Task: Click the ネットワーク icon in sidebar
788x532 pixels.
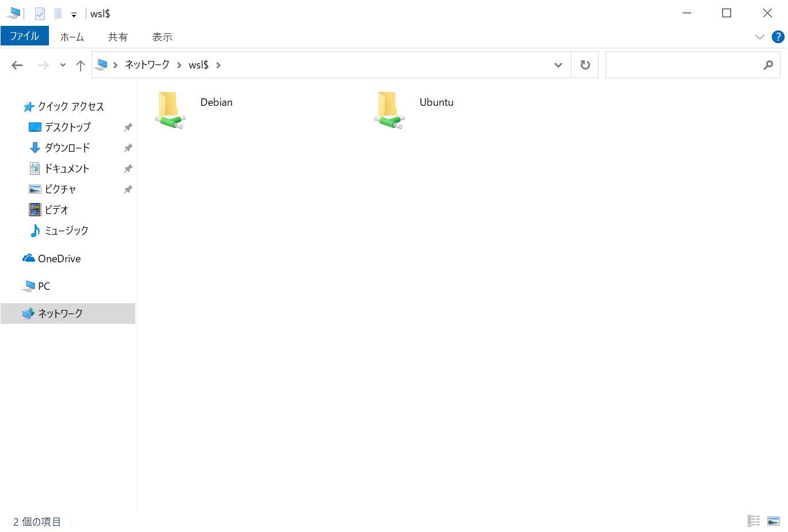Action: 28,313
